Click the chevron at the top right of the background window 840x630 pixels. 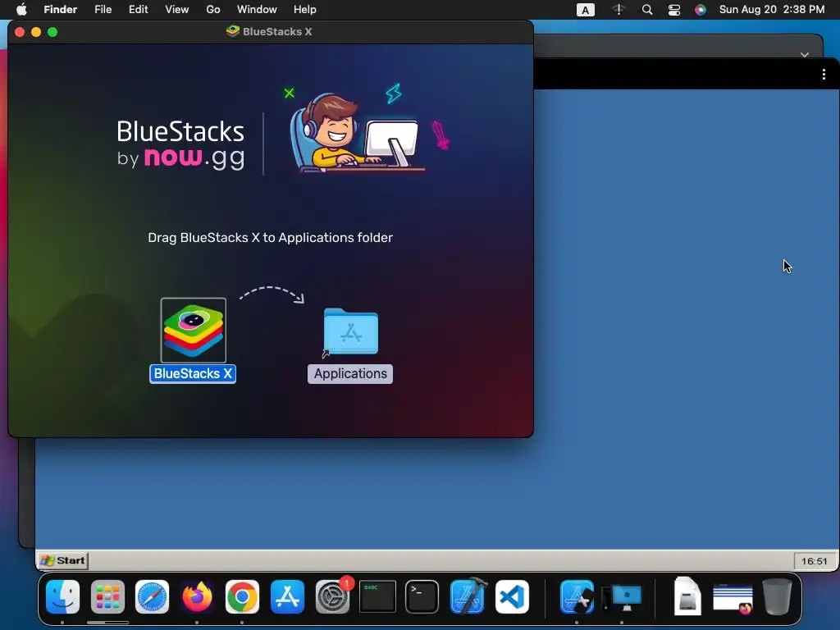coord(804,55)
